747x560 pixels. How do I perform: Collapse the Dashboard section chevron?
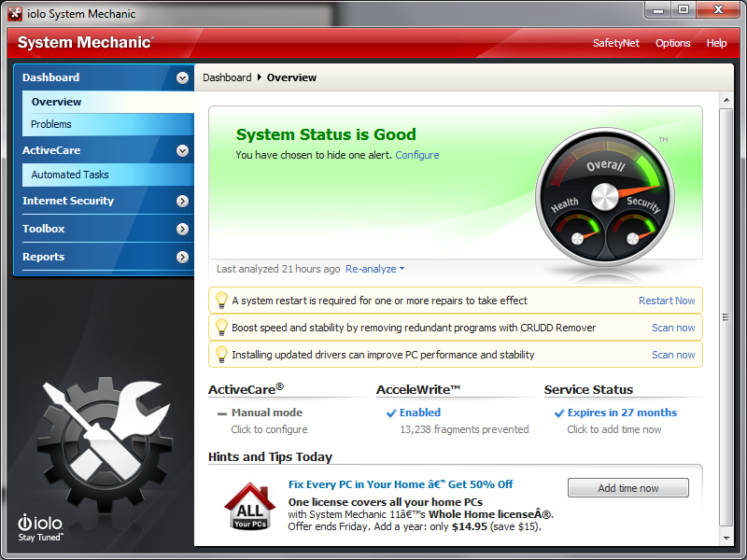pos(182,77)
